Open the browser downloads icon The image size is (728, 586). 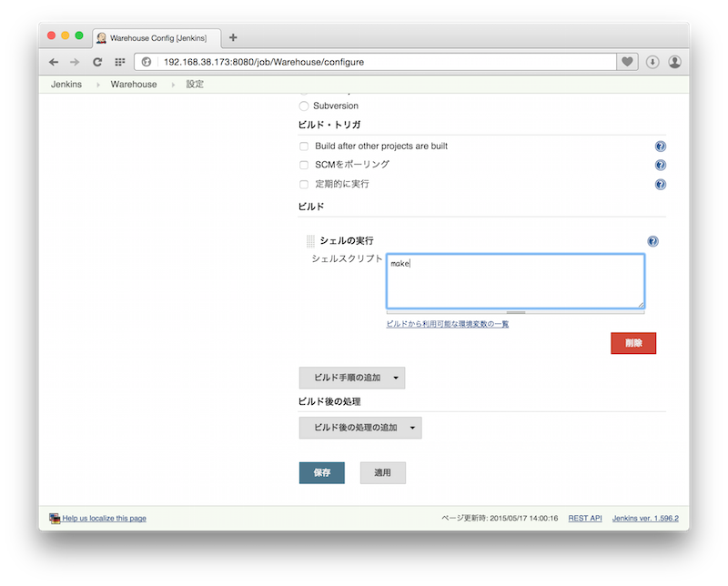click(652, 62)
